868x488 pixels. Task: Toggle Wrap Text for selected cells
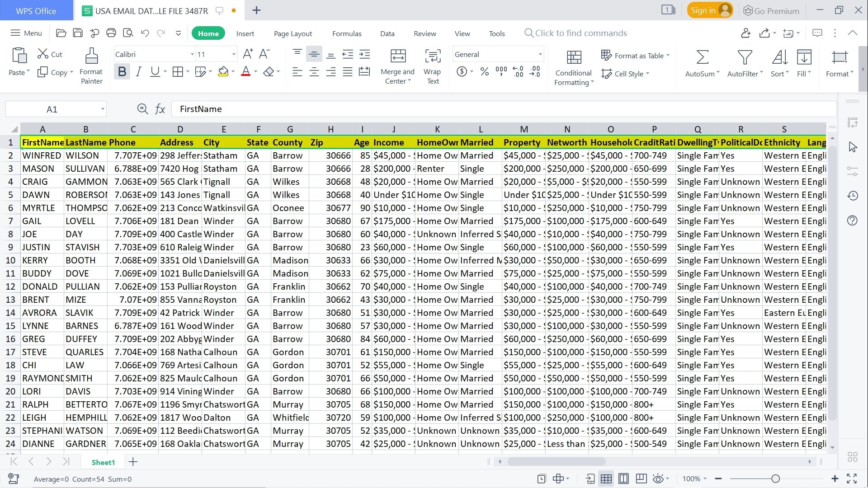pyautogui.click(x=433, y=63)
